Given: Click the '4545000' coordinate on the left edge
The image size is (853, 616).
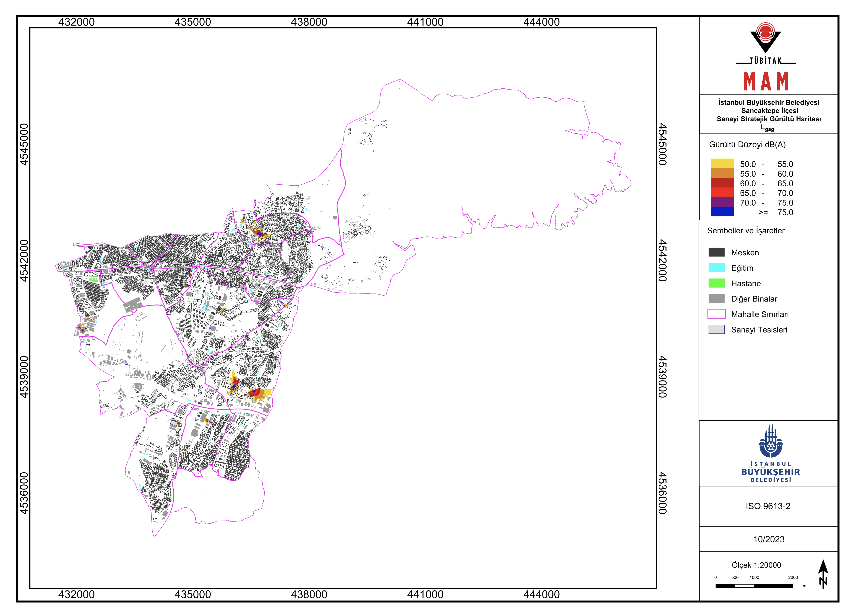Looking at the screenshot, I should point(24,144).
